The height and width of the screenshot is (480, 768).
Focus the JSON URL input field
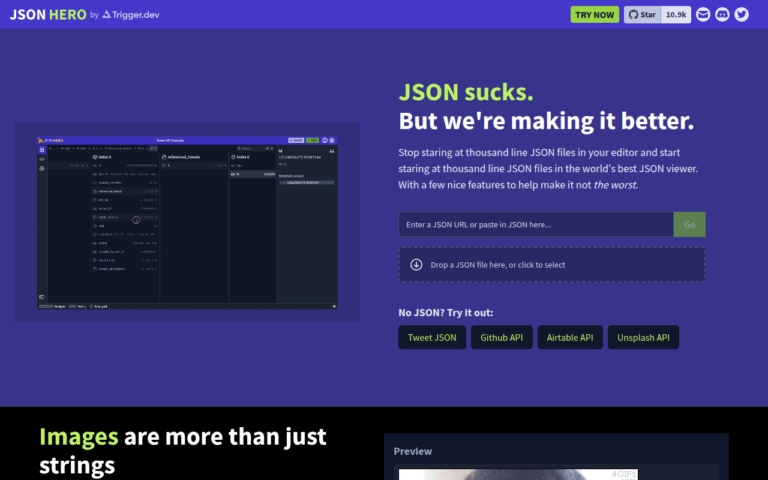536,224
